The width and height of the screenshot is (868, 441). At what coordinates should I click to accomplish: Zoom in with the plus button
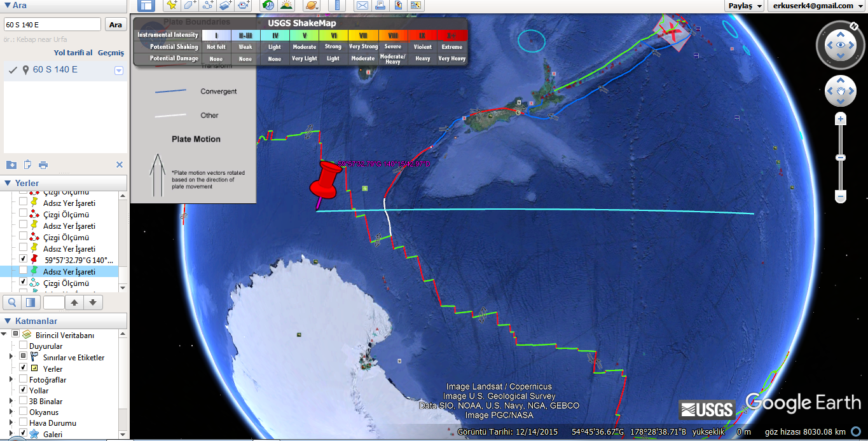pyautogui.click(x=841, y=119)
